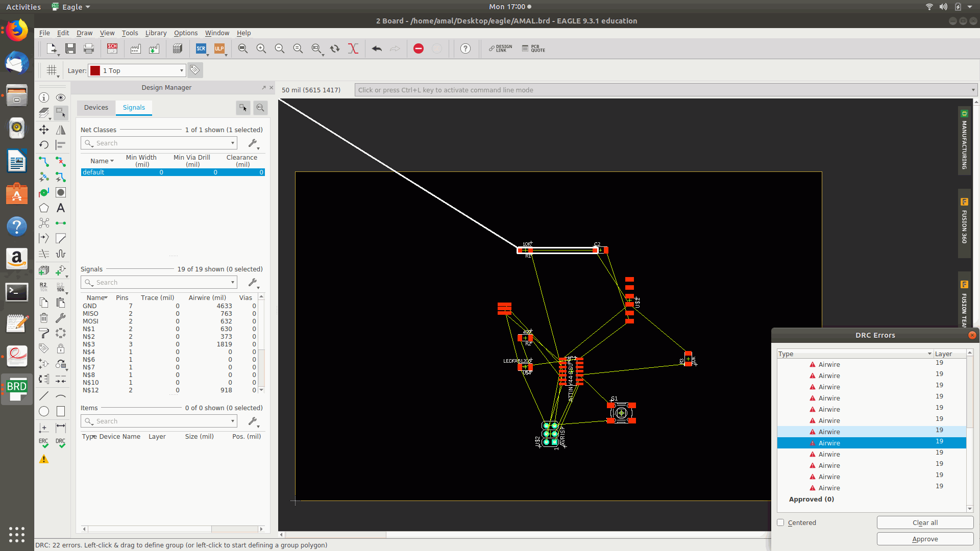Toggle the Show eye tool

pyautogui.click(x=61, y=97)
